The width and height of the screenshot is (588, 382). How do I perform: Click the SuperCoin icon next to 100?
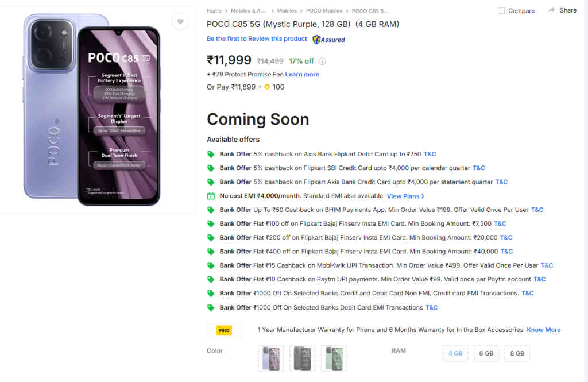(x=267, y=87)
